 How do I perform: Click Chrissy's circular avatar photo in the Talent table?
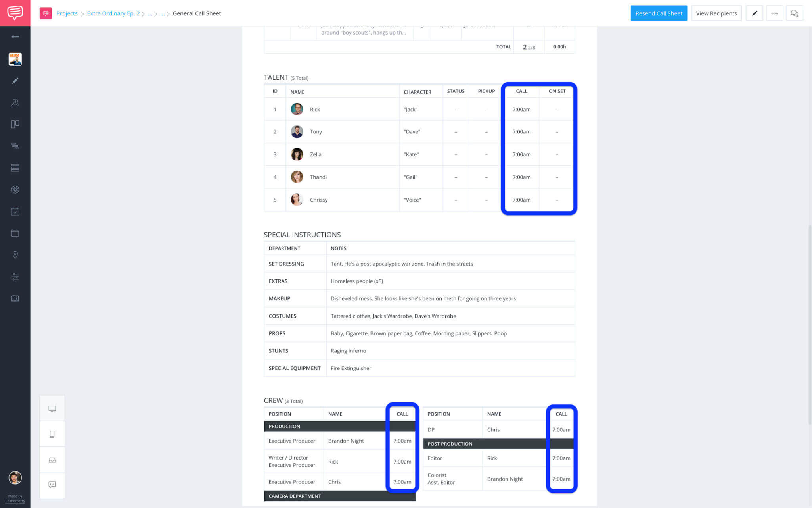[296, 200]
